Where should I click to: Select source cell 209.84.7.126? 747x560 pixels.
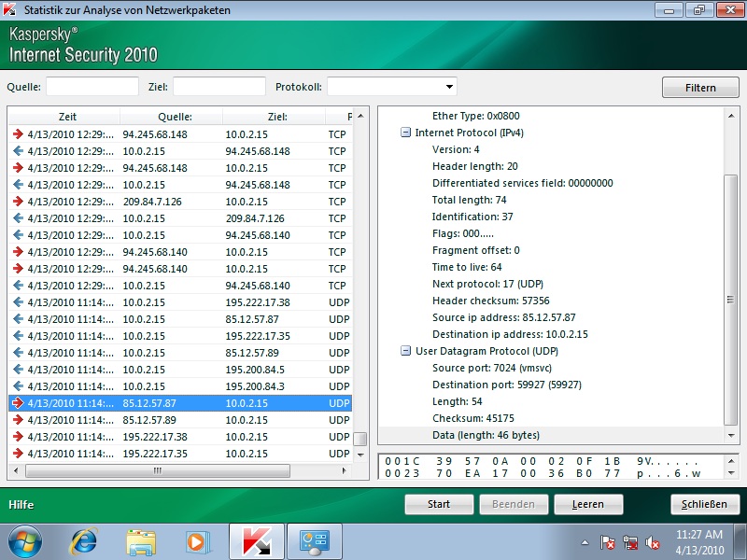coord(152,202)
